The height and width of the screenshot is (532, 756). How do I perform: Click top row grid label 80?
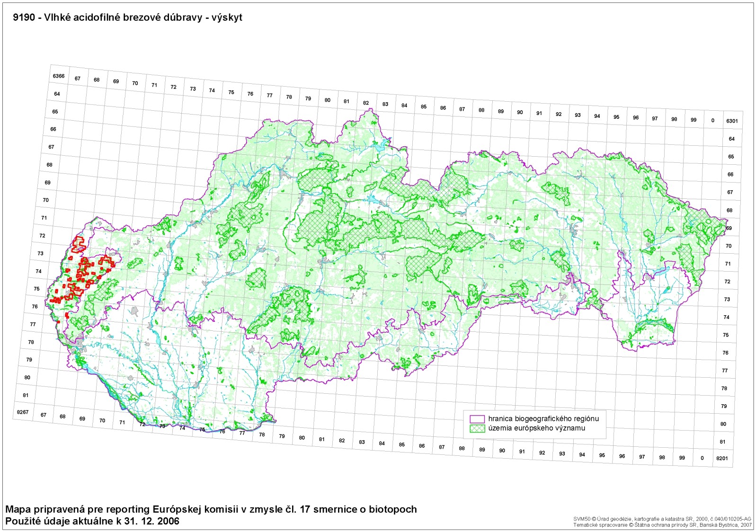(328, 100)
